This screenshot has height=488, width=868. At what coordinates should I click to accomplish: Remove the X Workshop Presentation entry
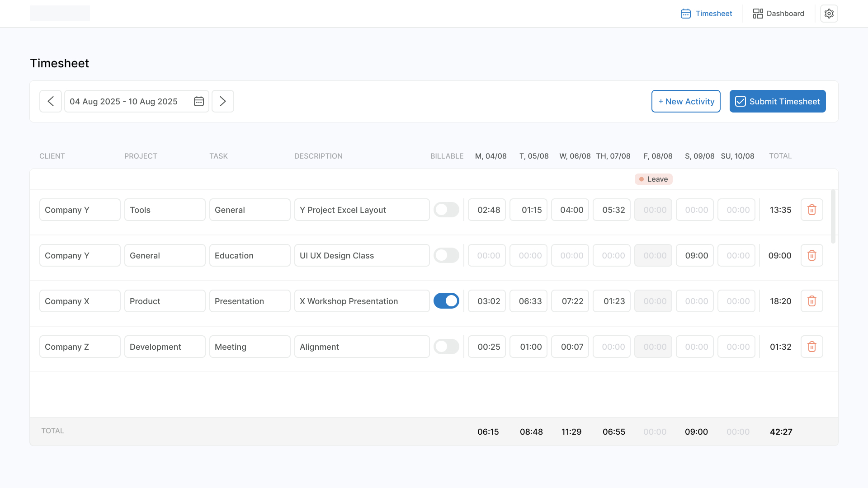point(811,301)
